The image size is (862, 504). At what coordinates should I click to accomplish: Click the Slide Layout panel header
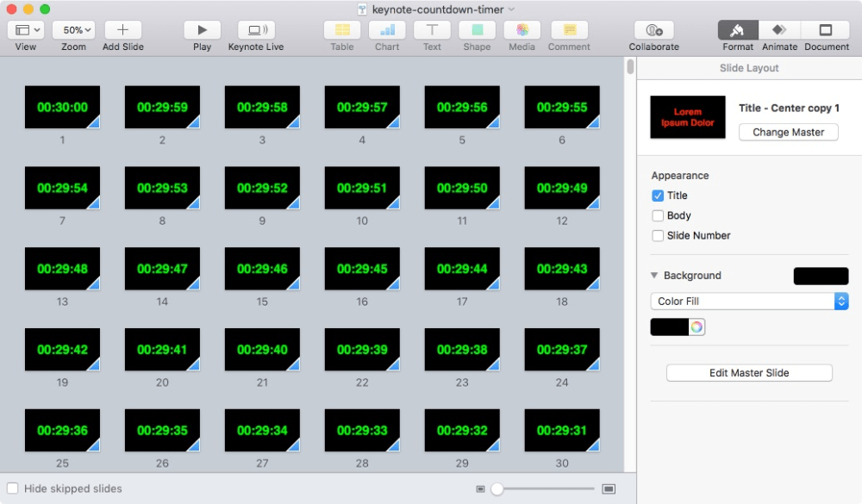(749, 68)
